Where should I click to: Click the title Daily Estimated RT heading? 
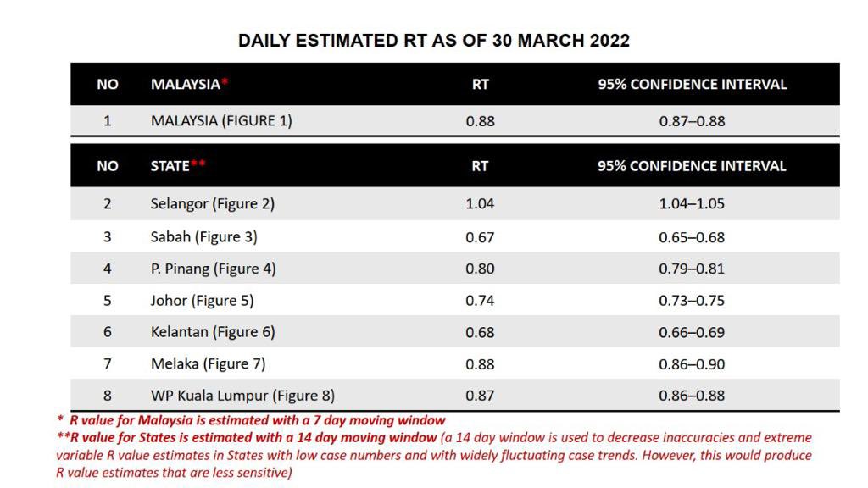434,41
